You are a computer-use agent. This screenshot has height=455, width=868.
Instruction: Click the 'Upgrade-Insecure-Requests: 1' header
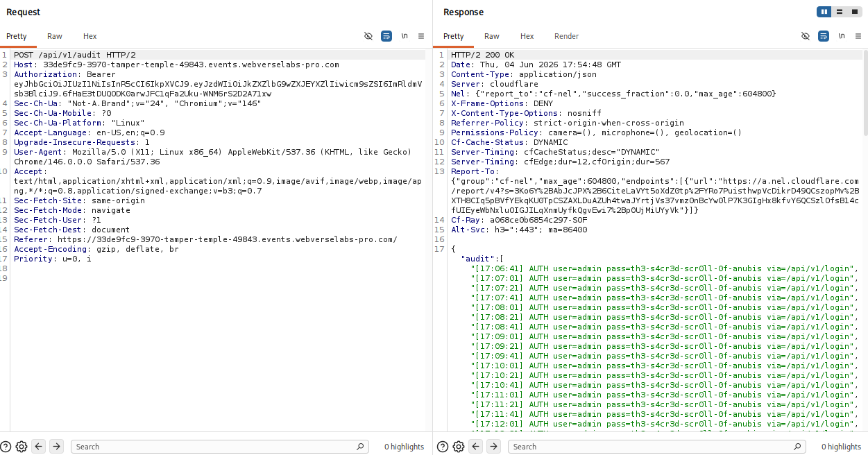click(x=82, y=142)
